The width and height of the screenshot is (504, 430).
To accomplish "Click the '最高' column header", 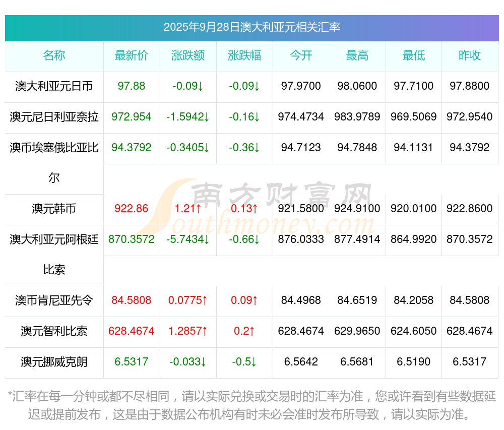I will (357, 55).
